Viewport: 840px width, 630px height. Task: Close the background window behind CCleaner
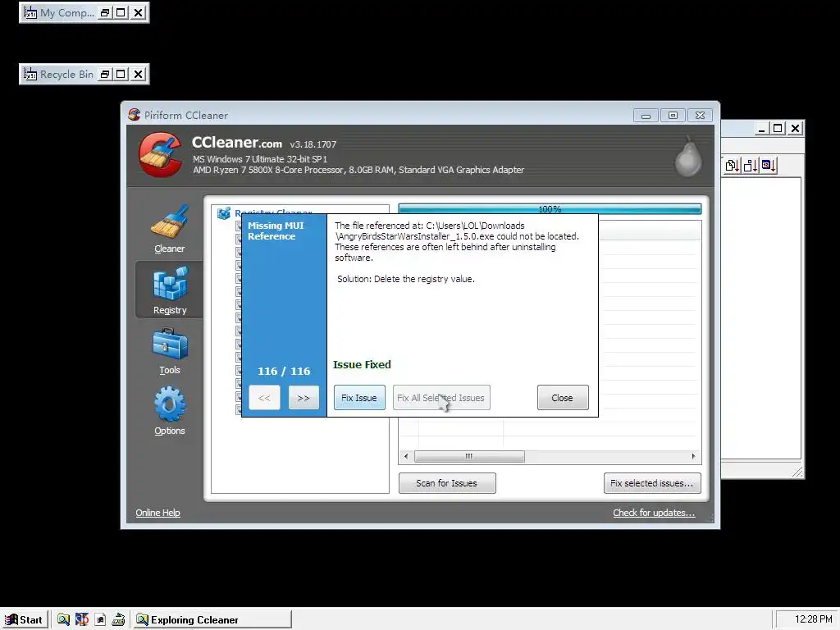pos(795,129)
